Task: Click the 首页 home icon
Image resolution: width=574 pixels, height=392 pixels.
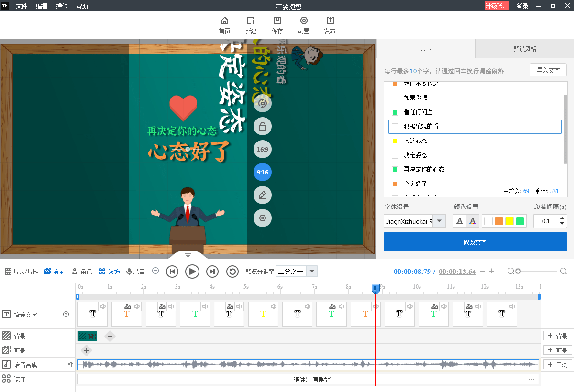Action: 224,21
